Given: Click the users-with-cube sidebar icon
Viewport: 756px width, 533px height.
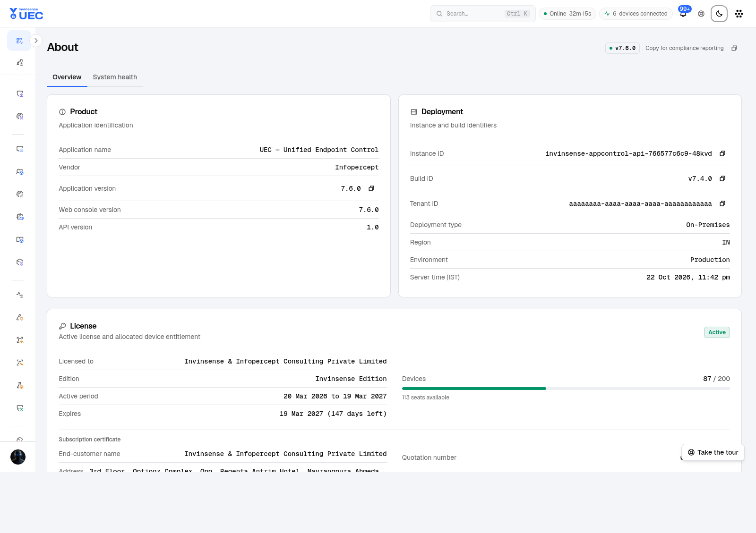Looking at the screenshot, I should [x=19, y=171].
